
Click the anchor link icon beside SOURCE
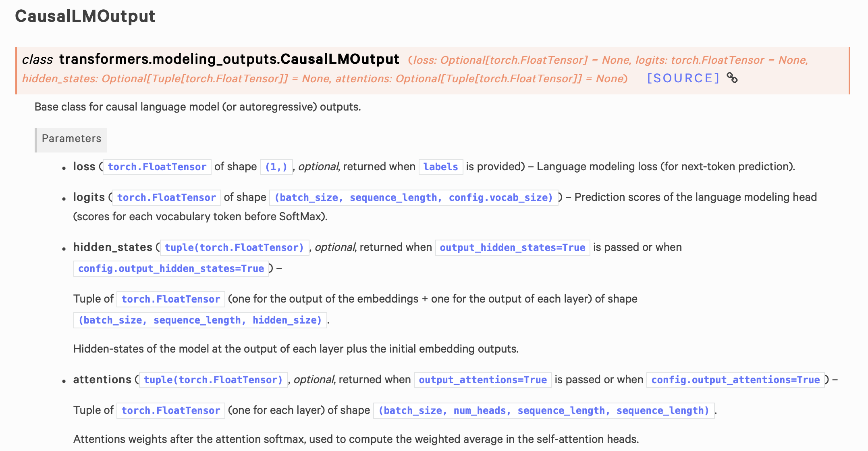click(x=733, y=78)
